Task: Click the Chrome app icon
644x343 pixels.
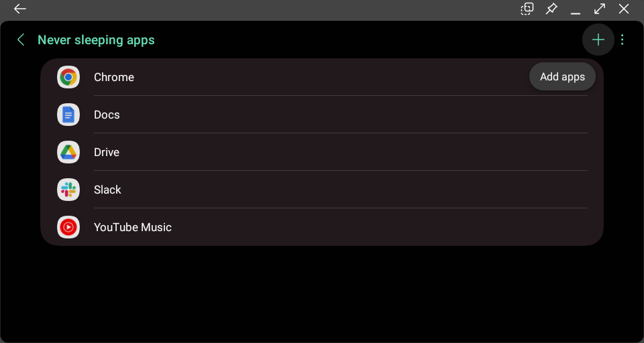Action: click(68, 77)
